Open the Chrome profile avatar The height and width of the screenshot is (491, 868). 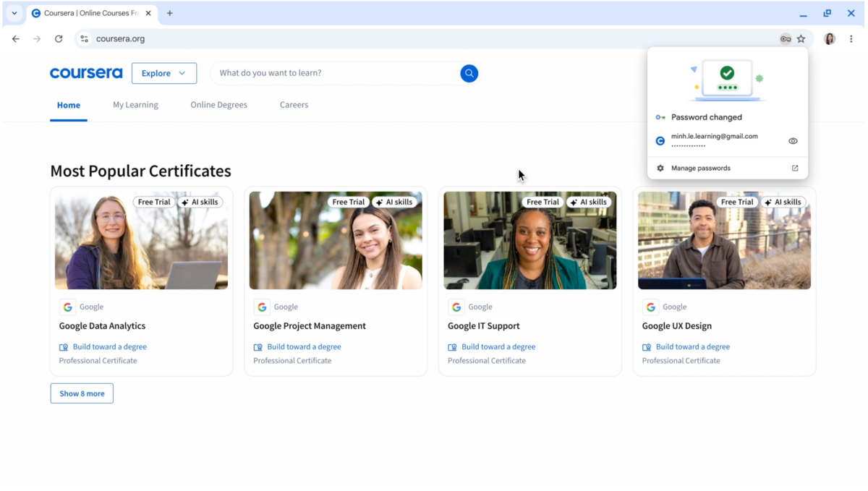tap(830, 39)
